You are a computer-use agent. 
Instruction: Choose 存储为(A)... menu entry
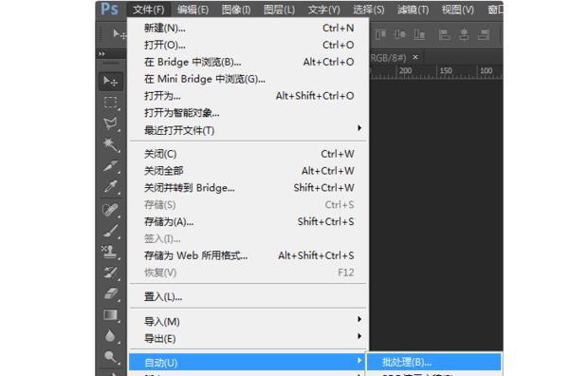248,221
